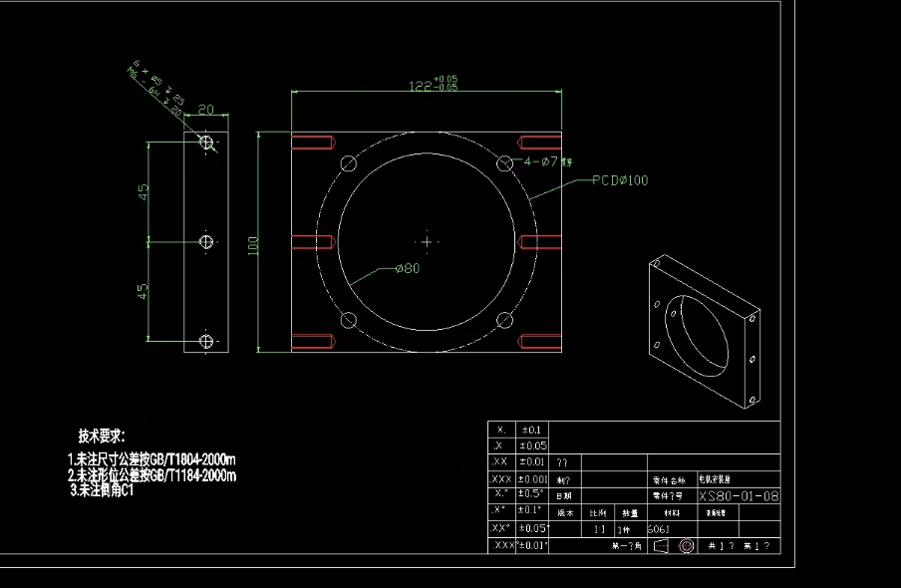Click the 技术要求 heading text

tap(102, 436)
